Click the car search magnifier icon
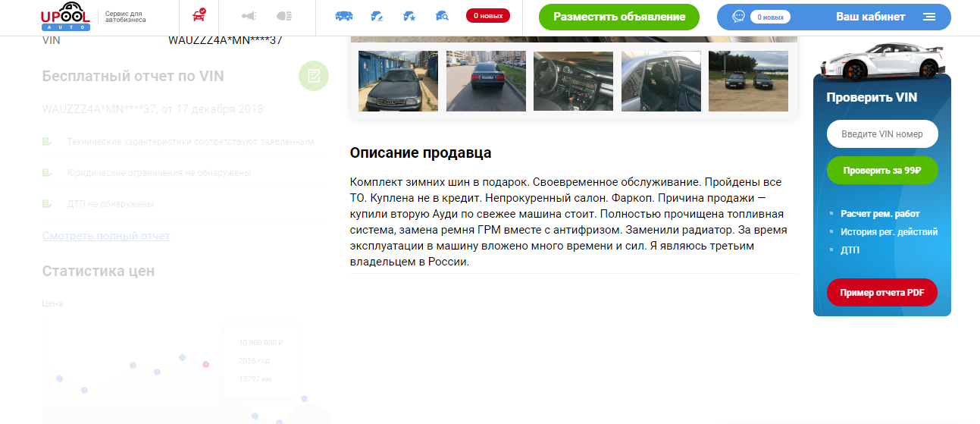Viewport: 980px width, 424px height. (x=443, y=16)
